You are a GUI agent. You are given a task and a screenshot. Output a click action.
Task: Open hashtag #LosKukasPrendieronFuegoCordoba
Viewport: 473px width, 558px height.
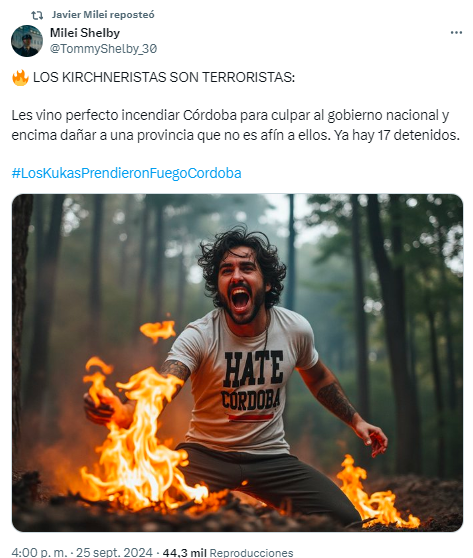tap(126, 173)
